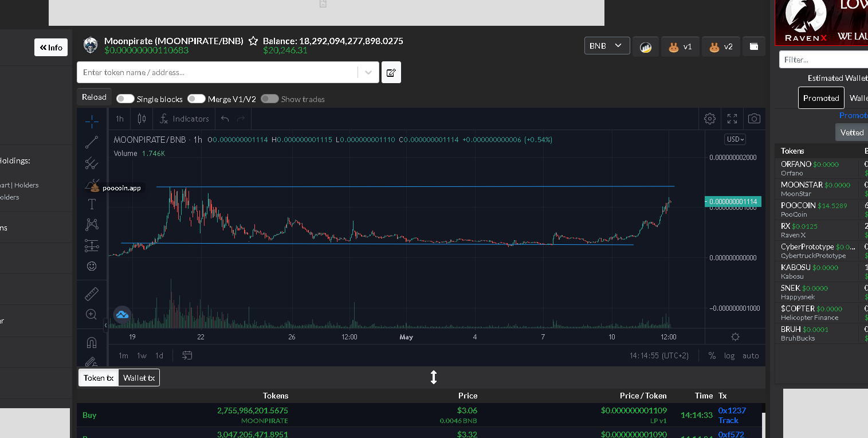Redo the chart action
The width and height of the screenshot is (868, 438).
[x=241, y=119]
